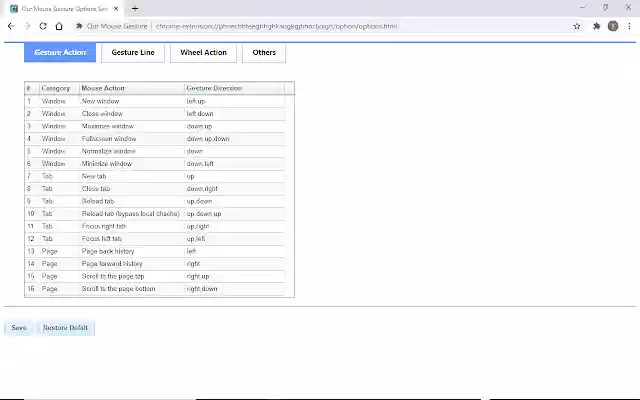Screen dimensions: 640x400
Task: Click the Gesture Direction column header
Action: [x=234, y=89]
